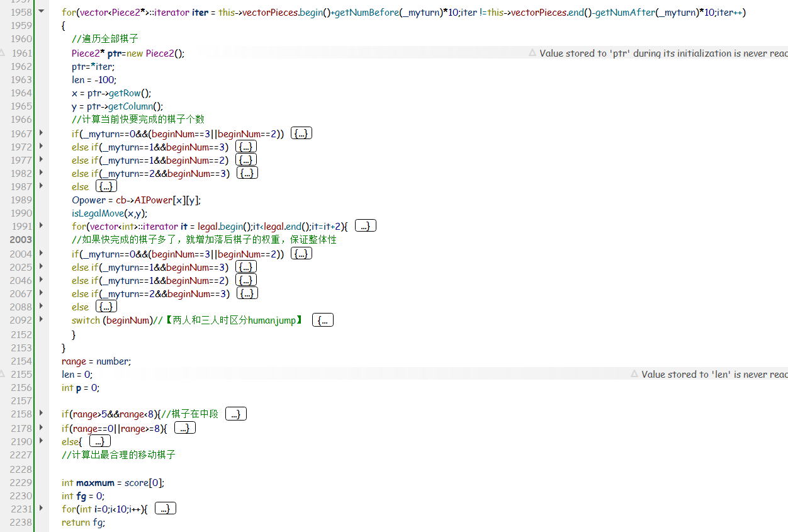Click the 'len = -100;' line
The width and height of the screenshot is (788, 532).
point(94,80)
